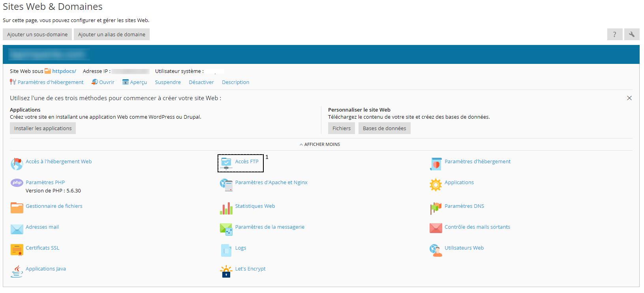Image resolution: width=644 pixels, height=293 pixels.
Task: Open the Accès FTP icon
Action: pyautogui.click(x=226, y=164)
